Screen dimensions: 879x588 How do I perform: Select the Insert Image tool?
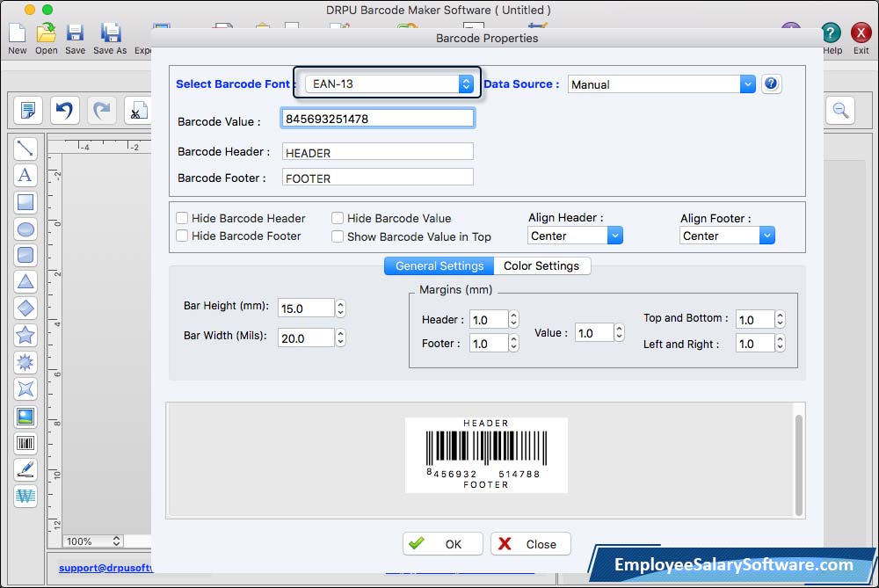pyautogui.click(x=25, y=417)
